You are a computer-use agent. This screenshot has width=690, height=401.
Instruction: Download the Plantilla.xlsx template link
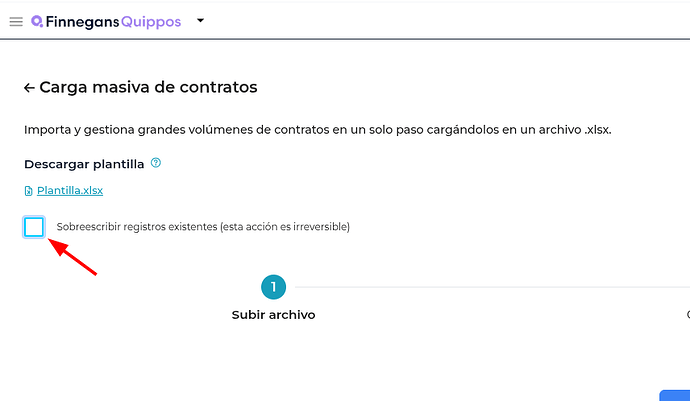(x=70, y=191)
